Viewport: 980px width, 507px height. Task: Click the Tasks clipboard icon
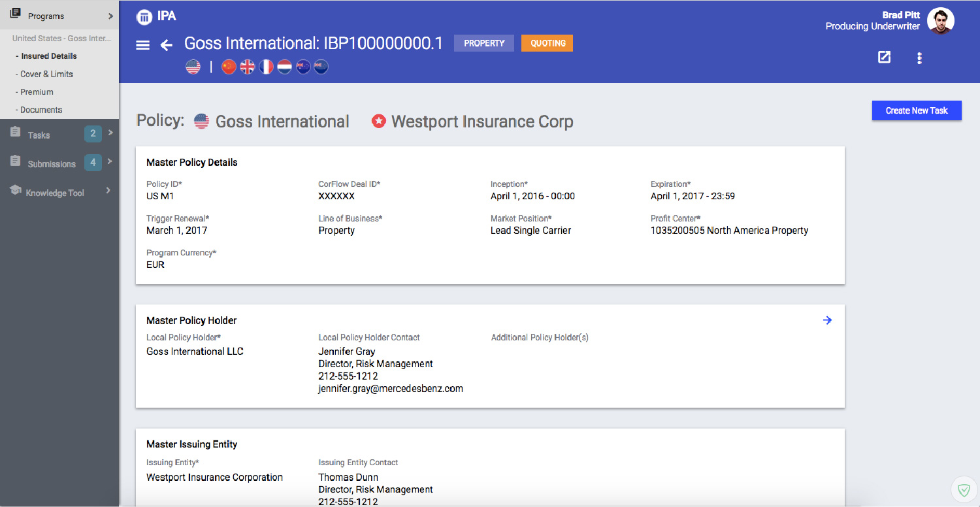point(15,133)
